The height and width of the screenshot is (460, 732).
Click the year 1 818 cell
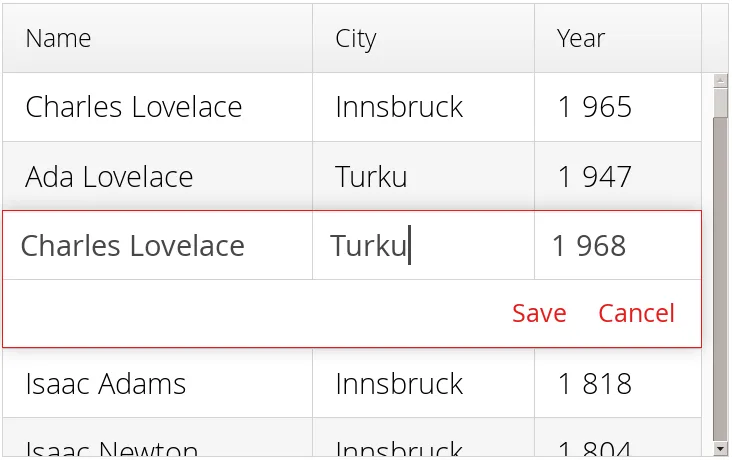[617, 383]
